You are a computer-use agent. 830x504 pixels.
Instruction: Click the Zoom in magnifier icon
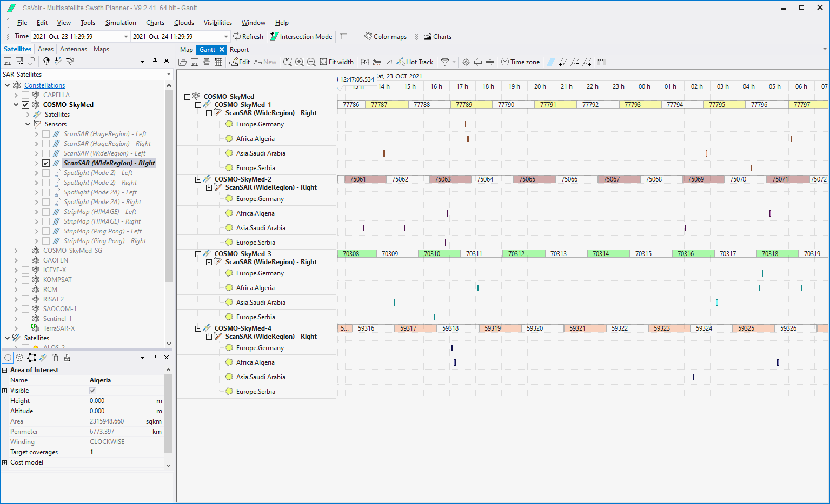click(300, 62)
